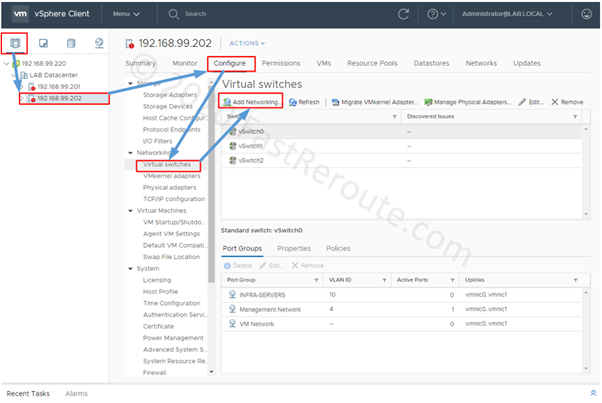Select host 192.168.99.202 in tree
Viewport: 602px width, 403px height.
pos(59,98)
